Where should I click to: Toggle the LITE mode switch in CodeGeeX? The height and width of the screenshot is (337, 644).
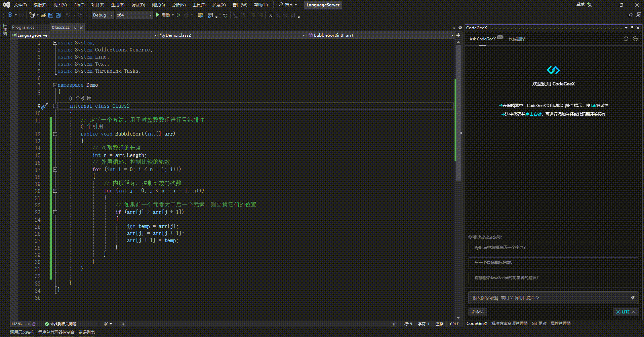[x=625, y=312]
